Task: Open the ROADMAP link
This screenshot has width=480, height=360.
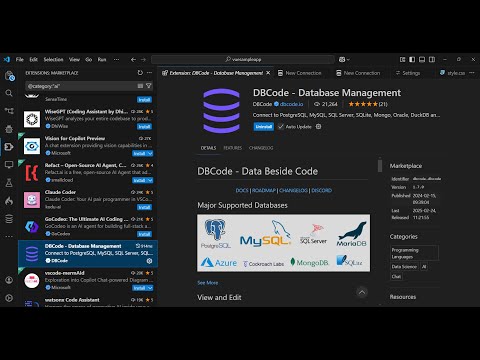Action: 264,190
